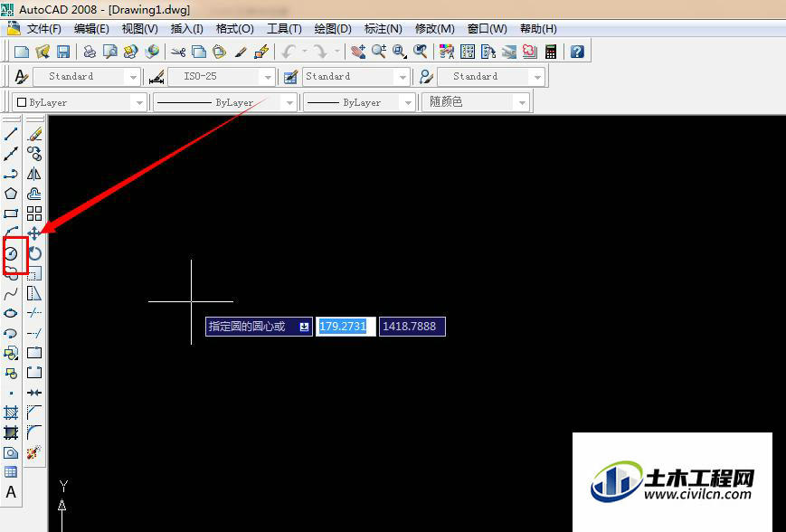Click the Cut scissors icon
The image size is (786, 532).
178,52
